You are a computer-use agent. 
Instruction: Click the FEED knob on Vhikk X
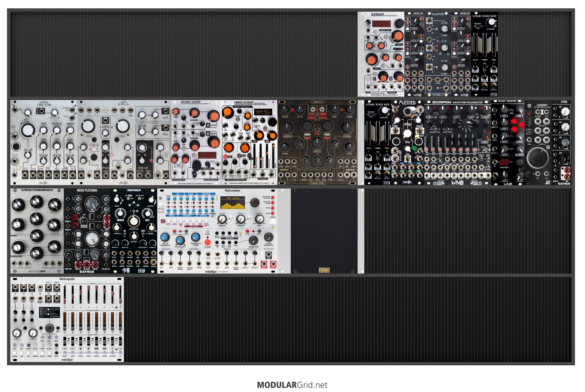pos(350,109)
